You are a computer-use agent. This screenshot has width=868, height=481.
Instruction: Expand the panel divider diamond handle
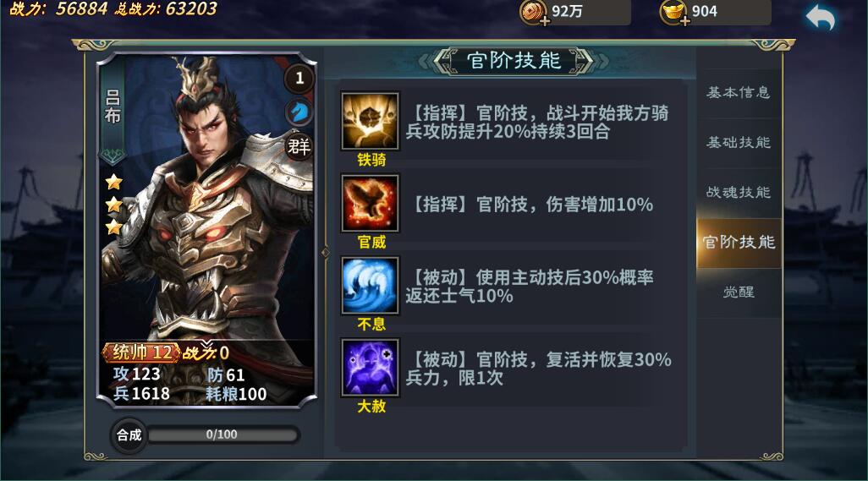326,253
